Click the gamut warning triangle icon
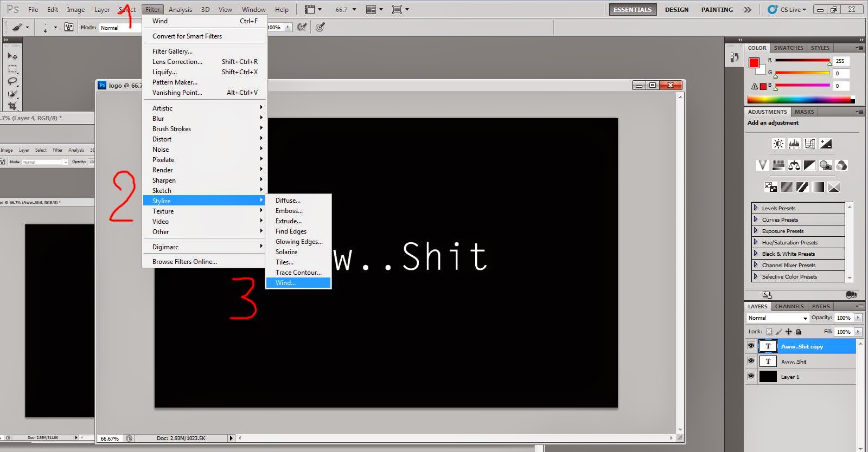 (755, 86)
